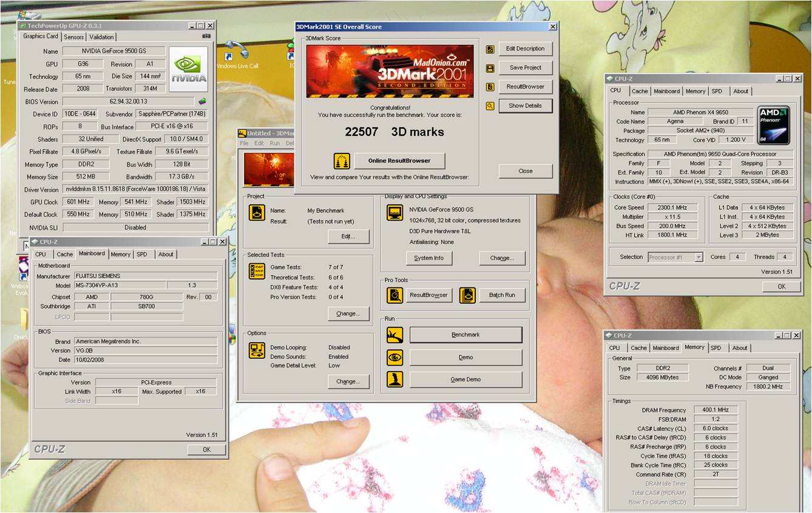The image size is (812, 513).
Task: Click the GPU-Z camera screenshot icon
Action: click(x=206, y=36)
